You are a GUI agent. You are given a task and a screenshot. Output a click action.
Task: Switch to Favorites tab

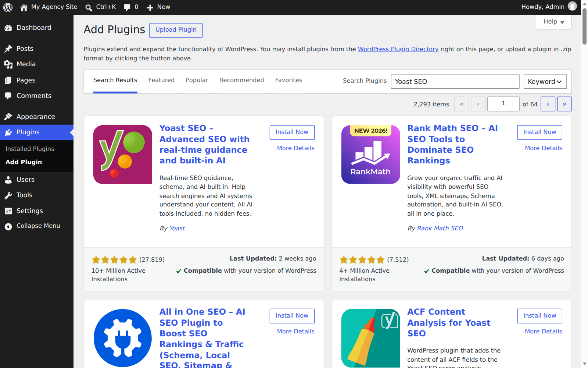[x=288, y=80]
